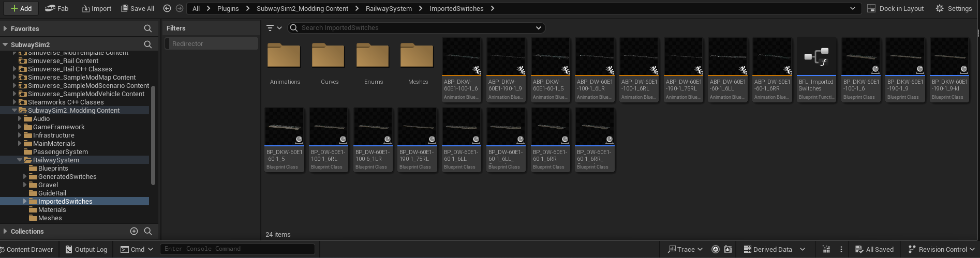This screenshot has width=980, height=258.
Task: Click the green Add button
Action: point(21,8)
